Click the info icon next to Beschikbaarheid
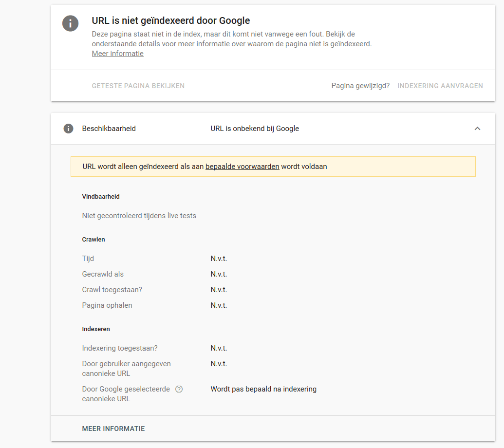 (68, 129)
